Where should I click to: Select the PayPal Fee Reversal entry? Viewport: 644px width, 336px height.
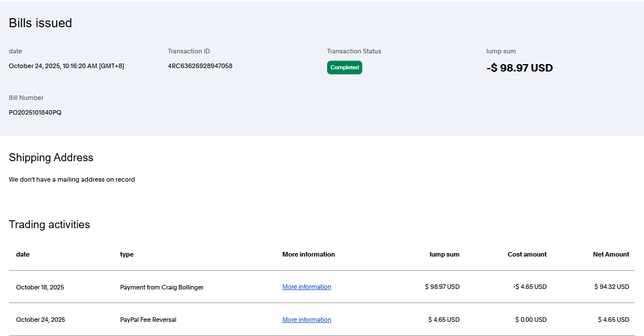click(x=148, y=320)
